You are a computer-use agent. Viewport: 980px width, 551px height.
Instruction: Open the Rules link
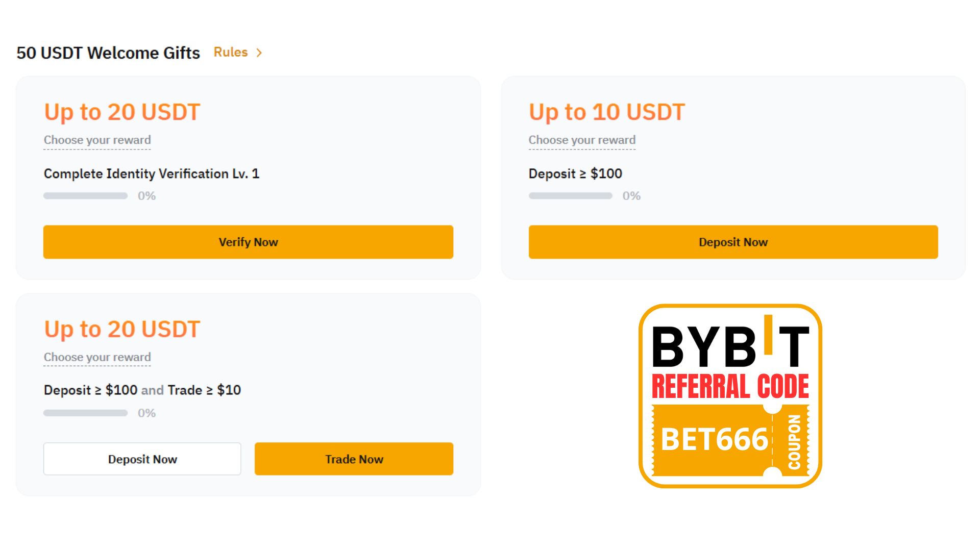tap(230, 52)
